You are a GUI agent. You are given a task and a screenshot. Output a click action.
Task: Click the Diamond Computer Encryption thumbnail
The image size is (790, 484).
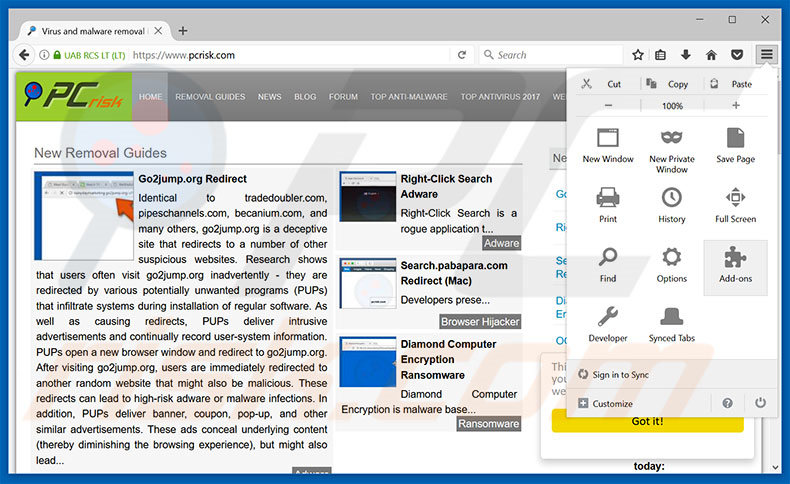click(x=368, y=362)
